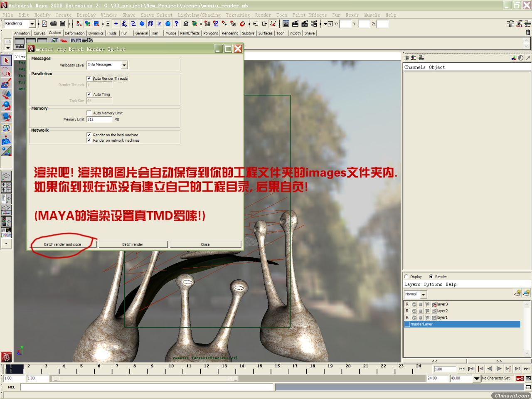Pick the Rotate tool

[6, 106]
